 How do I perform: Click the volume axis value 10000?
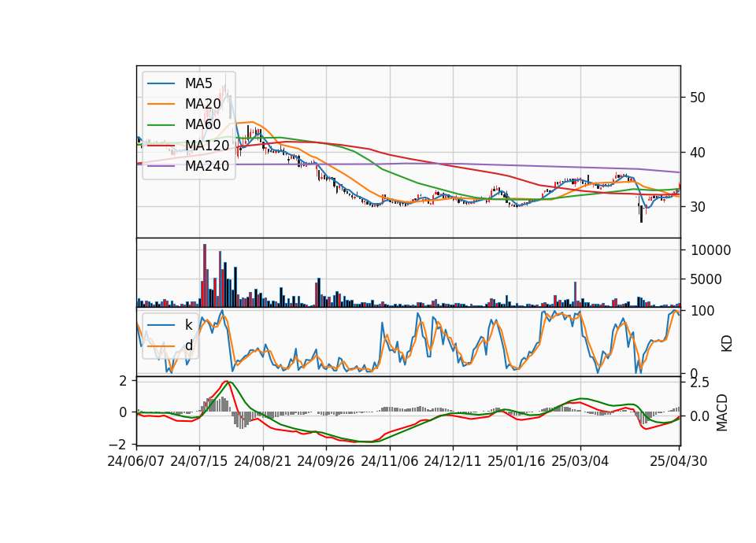[x=711, y=250]
